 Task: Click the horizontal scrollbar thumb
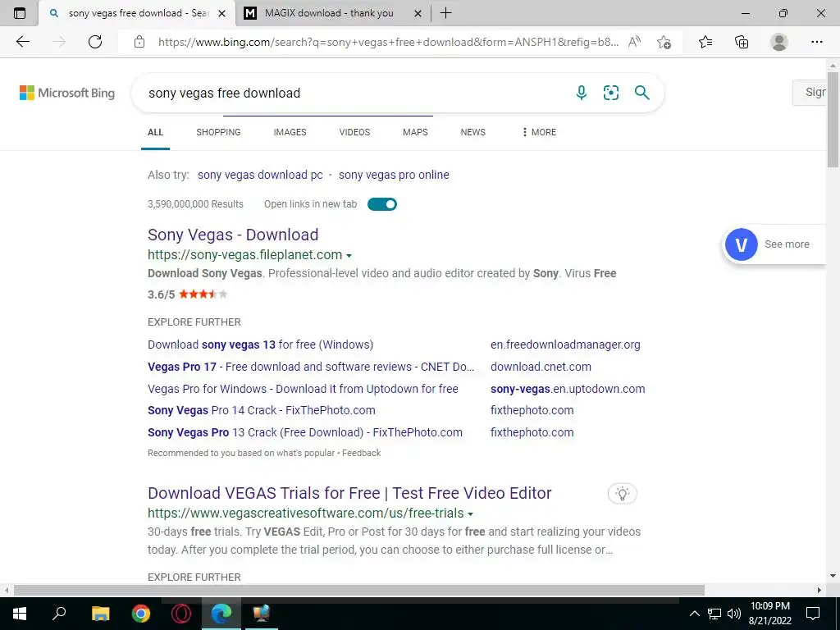[x=359, y=591]
